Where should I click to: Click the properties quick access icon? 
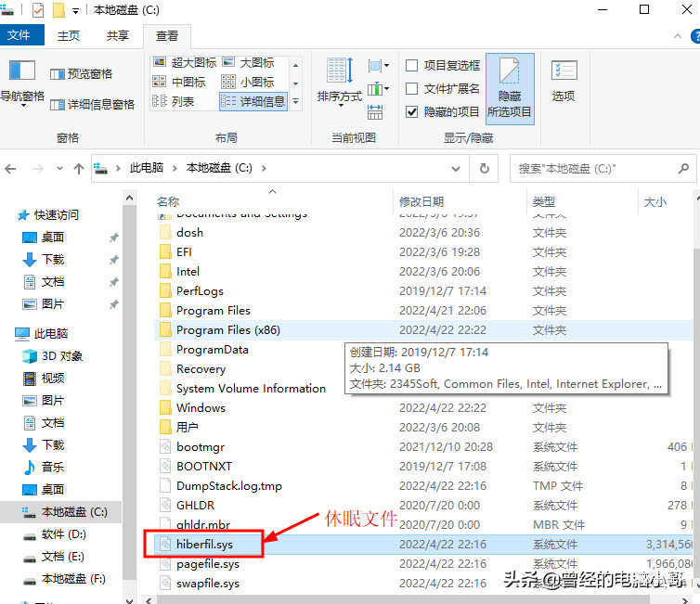click(38, 10)
